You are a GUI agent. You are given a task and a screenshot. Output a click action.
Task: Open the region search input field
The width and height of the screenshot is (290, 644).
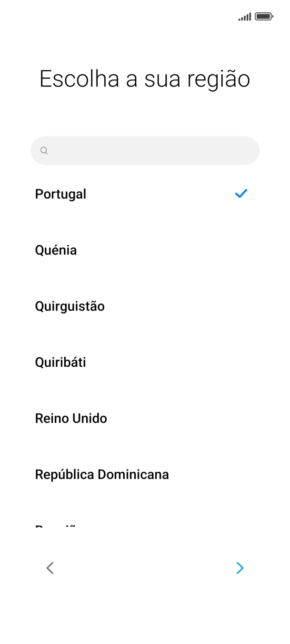pos(144,150)
